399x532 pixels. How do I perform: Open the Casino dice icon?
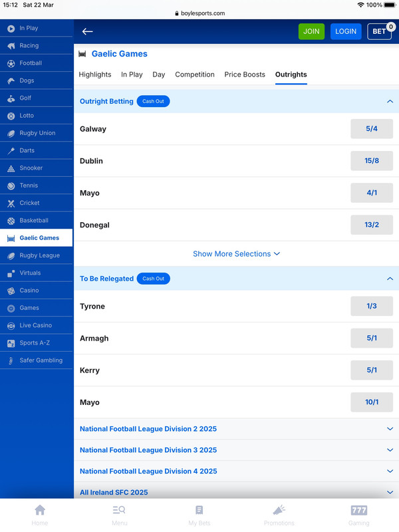pyautogui.click(x=11, y=291)
